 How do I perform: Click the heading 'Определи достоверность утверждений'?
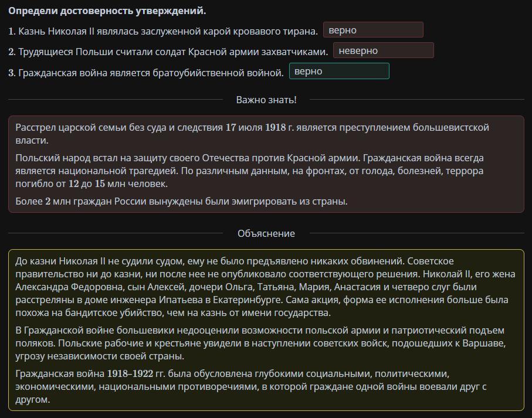(107, 11)
